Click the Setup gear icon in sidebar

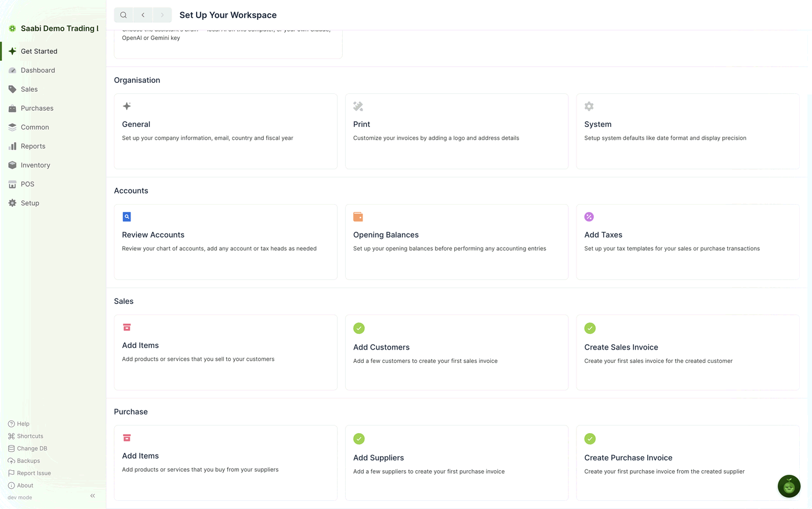click(12, 203)
